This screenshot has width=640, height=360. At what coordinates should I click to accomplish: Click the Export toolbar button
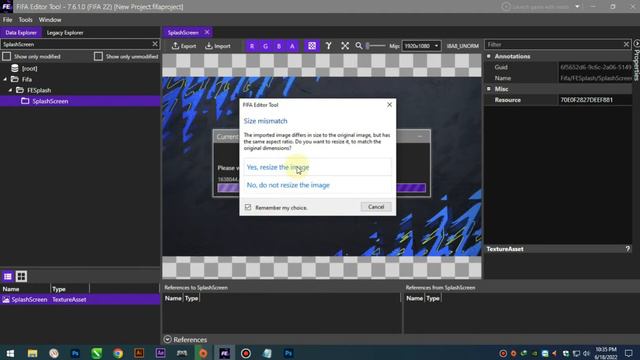coord(184,46)
